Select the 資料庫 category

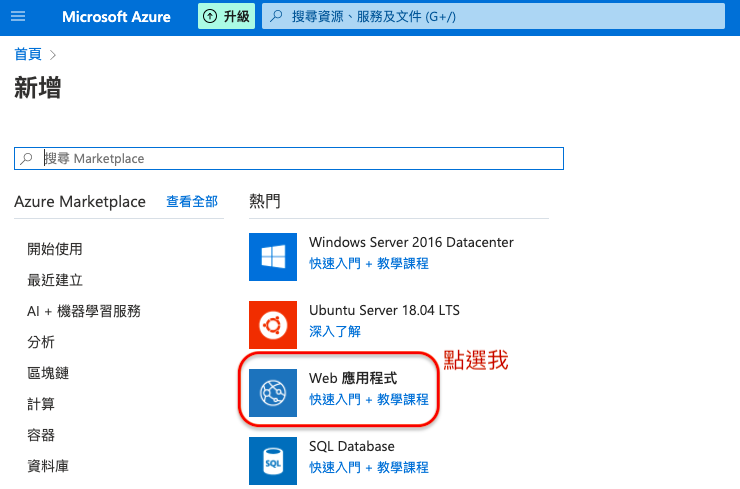point(48,466)
